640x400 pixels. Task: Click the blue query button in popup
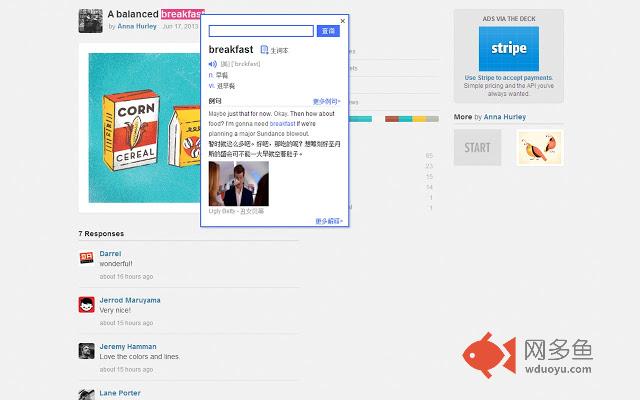[x=328, y=31]
